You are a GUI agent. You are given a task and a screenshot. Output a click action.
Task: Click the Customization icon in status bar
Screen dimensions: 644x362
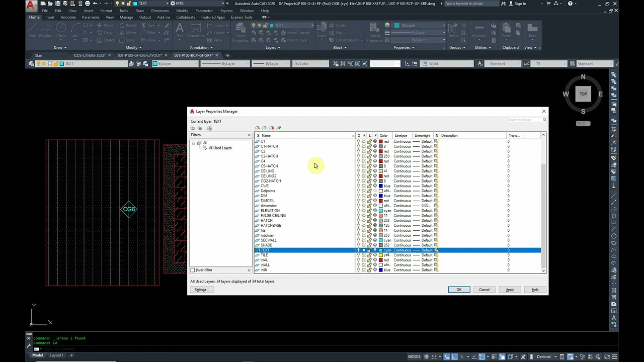click(x=613, y=356)
